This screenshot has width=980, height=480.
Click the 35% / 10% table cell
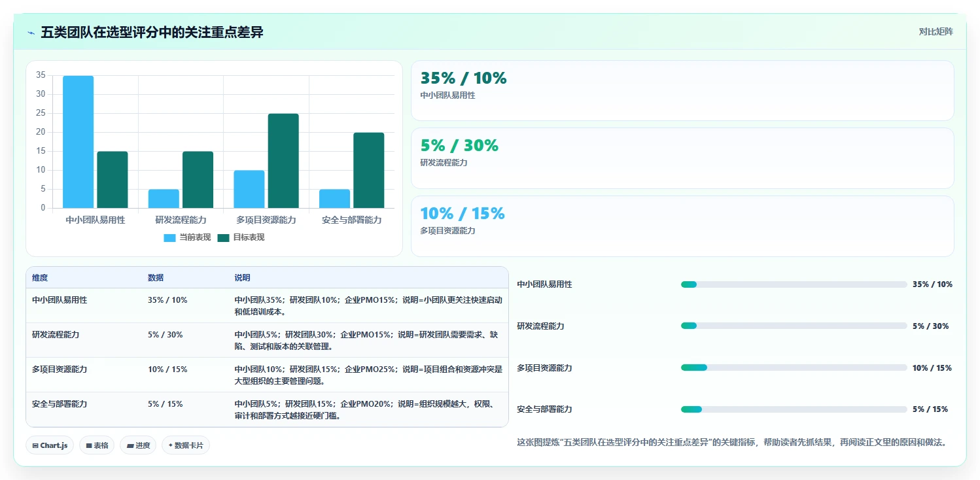click(167, 300)
